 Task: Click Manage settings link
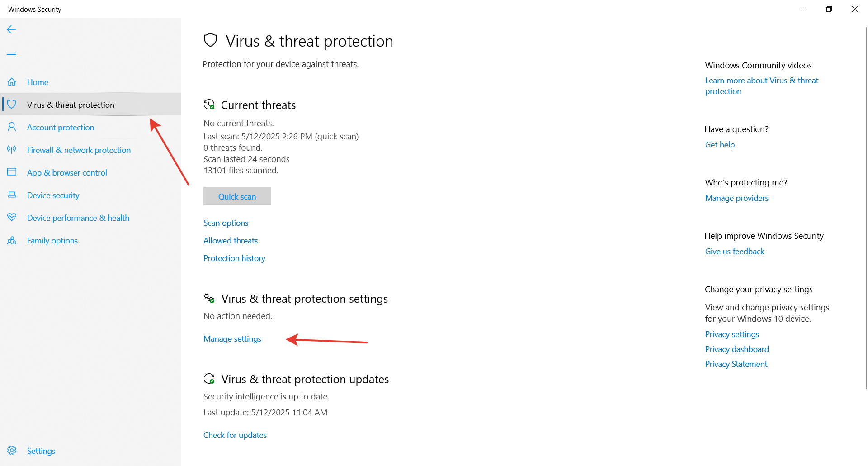coord(232,339)
